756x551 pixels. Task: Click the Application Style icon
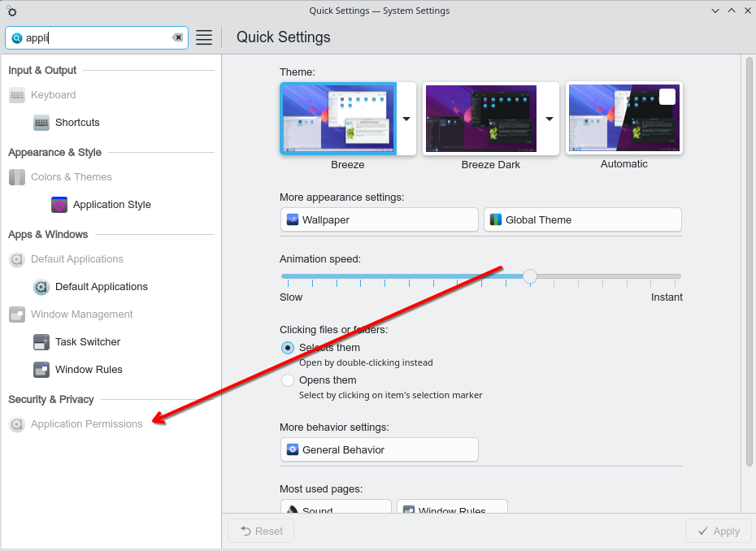coord(59,205)
